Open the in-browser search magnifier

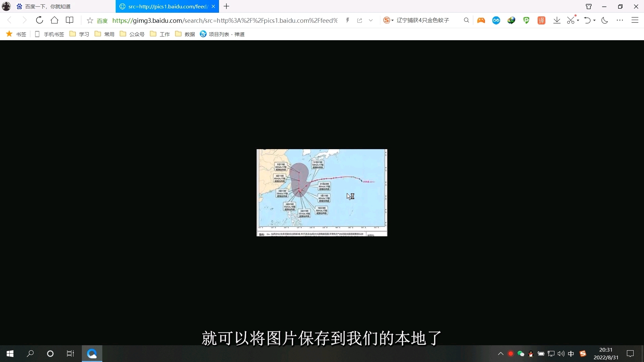pos(466,20)
